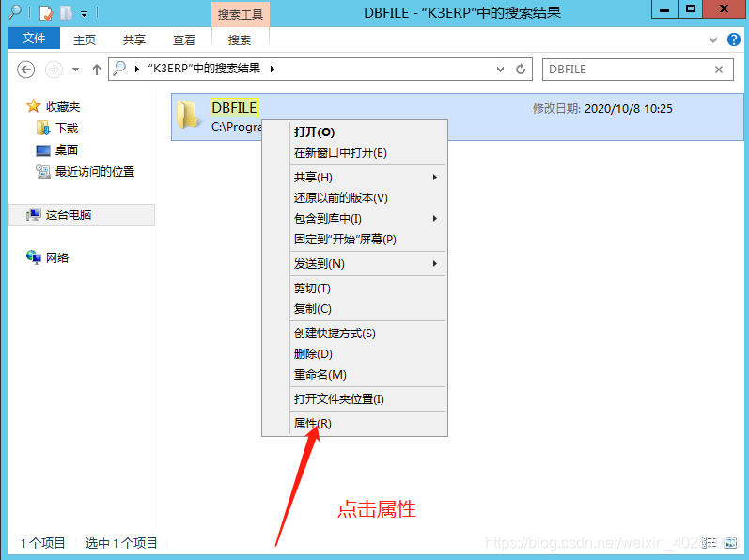Go up one level with Up arrow
This screenshot has width=749, height=560.
click(x=97, y=70)
